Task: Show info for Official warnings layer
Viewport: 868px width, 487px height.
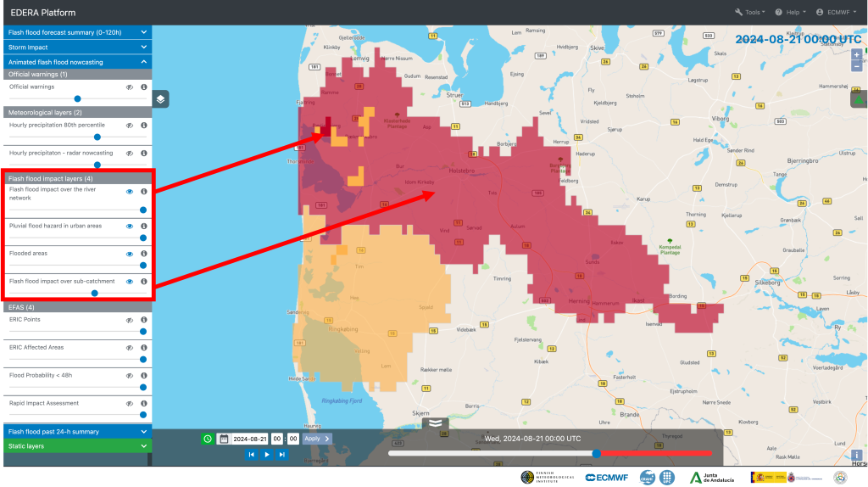Action: (x=144, y=87)
